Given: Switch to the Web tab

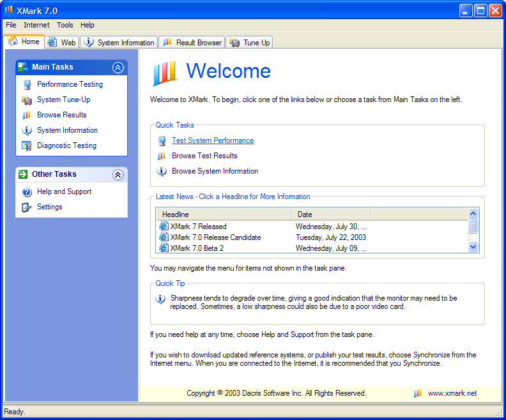Looking at the screenshot, I should pyautogui.click(x=61, y=42).
